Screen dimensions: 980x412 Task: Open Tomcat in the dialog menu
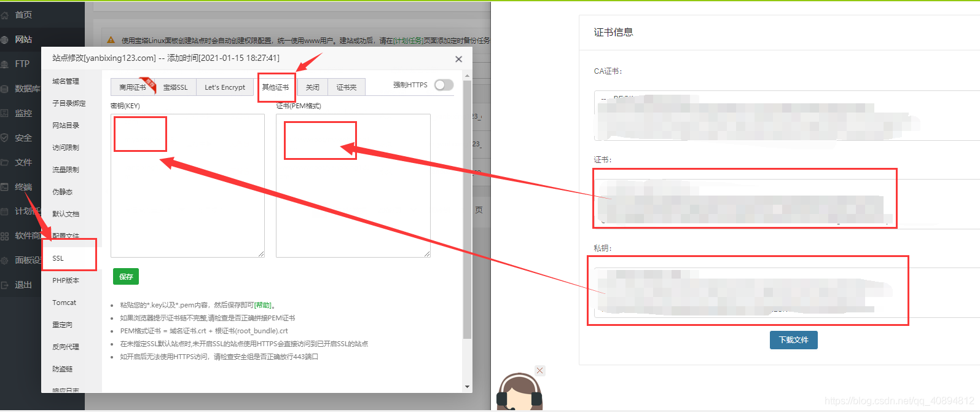pyautogui.click(x=65, y=303)
